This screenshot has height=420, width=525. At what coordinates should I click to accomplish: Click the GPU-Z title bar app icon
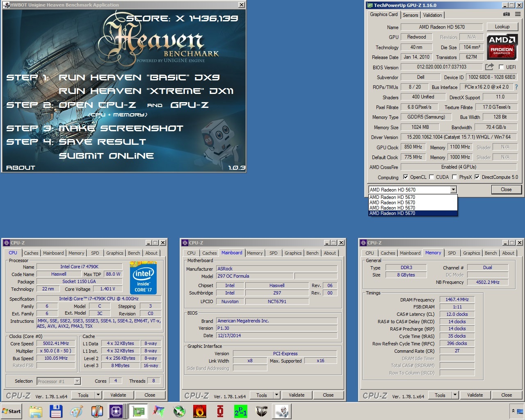click(x=370, y=5)
